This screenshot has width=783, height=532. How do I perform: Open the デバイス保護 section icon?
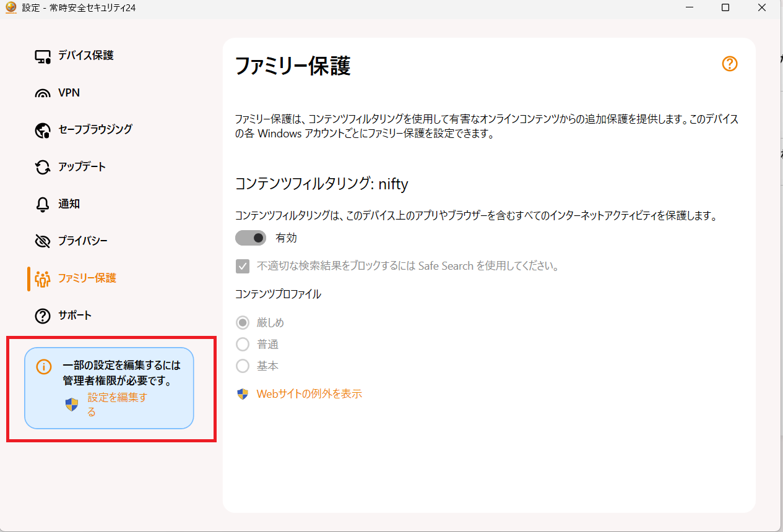click(x=42, y=55)
